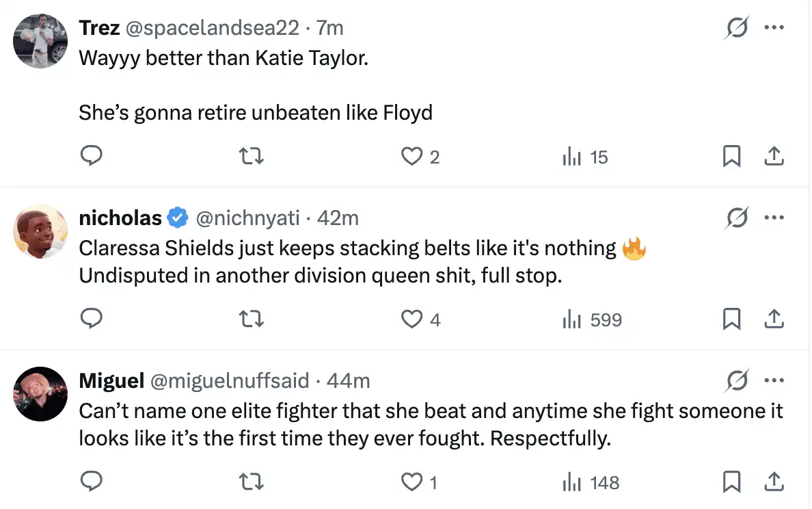Open more options on nicholas's tweet
Image resolution: width=812 pixels, height=509 pixels.
click(774, 218)
